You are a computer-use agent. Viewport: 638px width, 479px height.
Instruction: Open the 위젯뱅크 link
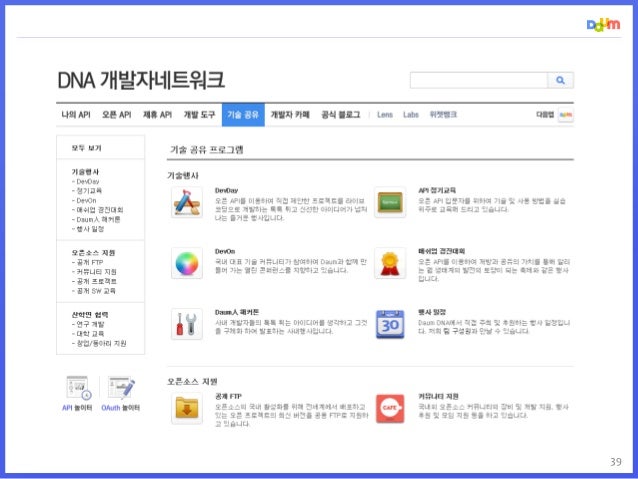[x=443, y=115]
